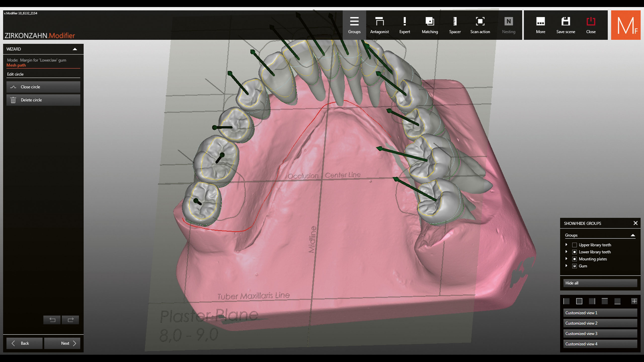Toggle the Gum group checkbox

[x=575, y=266]
